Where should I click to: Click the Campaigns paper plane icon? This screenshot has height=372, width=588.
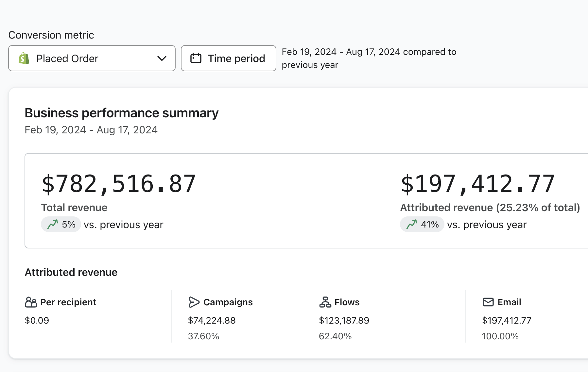[x=194, y=302]
